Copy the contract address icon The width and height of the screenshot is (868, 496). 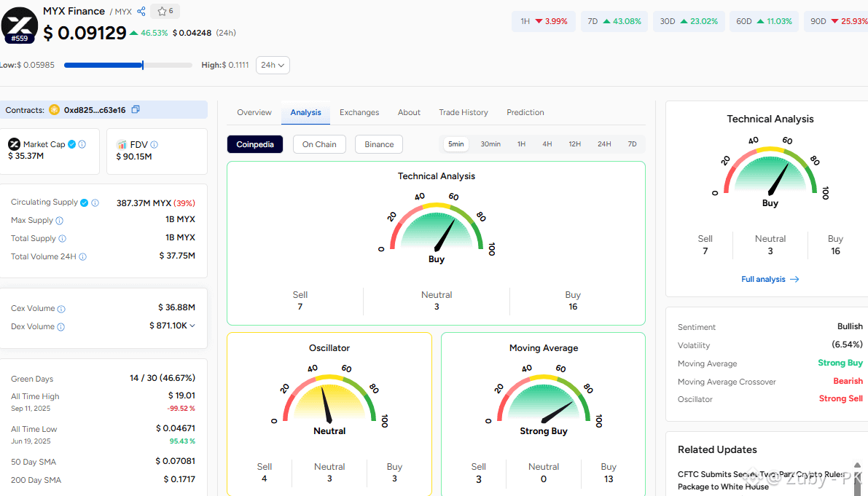[x=136, y=109]
